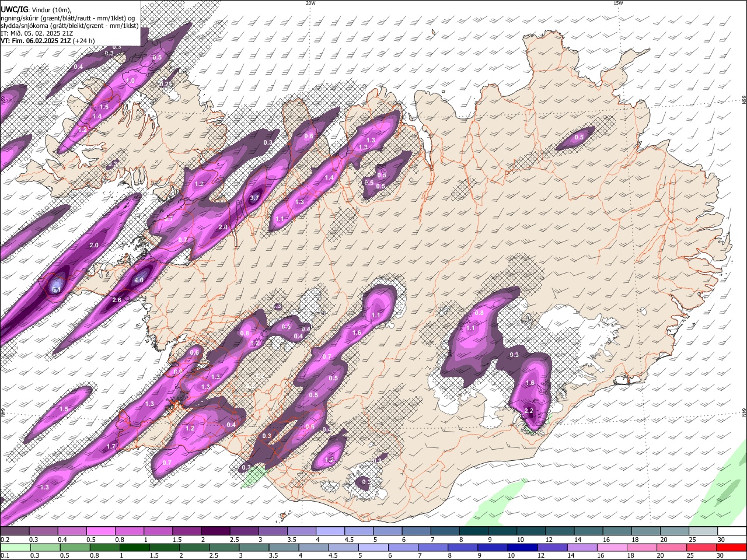This screenshot has width=747, height=560.
Task: Click the '64N' latitude label on the right edge
Action: [x=744, y=412]
